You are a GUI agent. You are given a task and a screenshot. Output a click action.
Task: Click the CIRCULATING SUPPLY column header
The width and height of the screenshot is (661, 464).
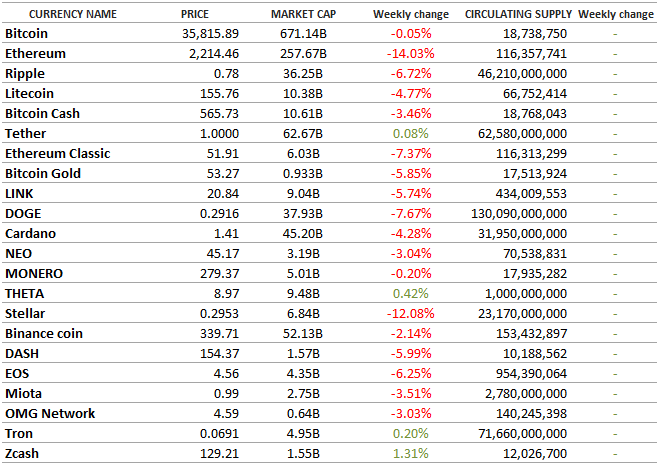(518, 14)
